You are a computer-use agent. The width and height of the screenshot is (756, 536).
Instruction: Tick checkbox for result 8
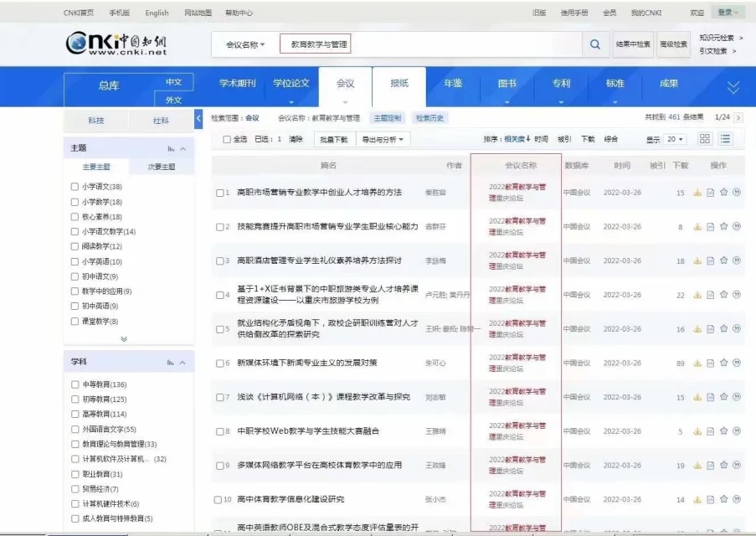point(220,432)
